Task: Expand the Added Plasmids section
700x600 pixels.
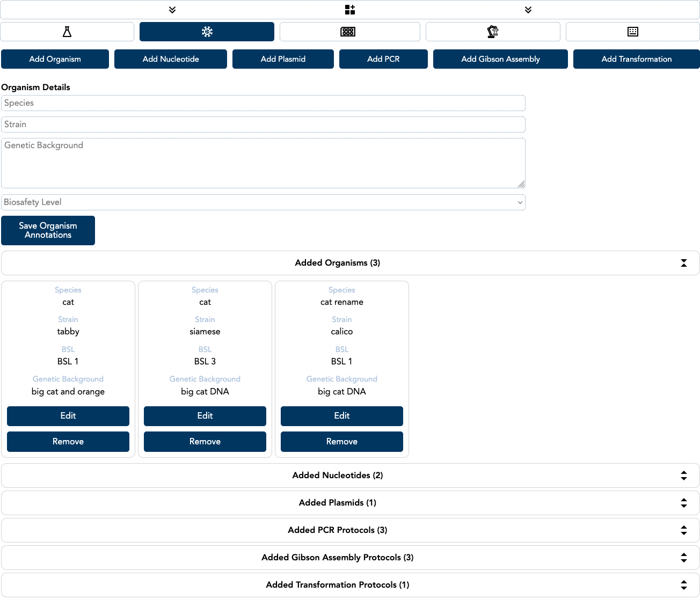Action: 683,503
